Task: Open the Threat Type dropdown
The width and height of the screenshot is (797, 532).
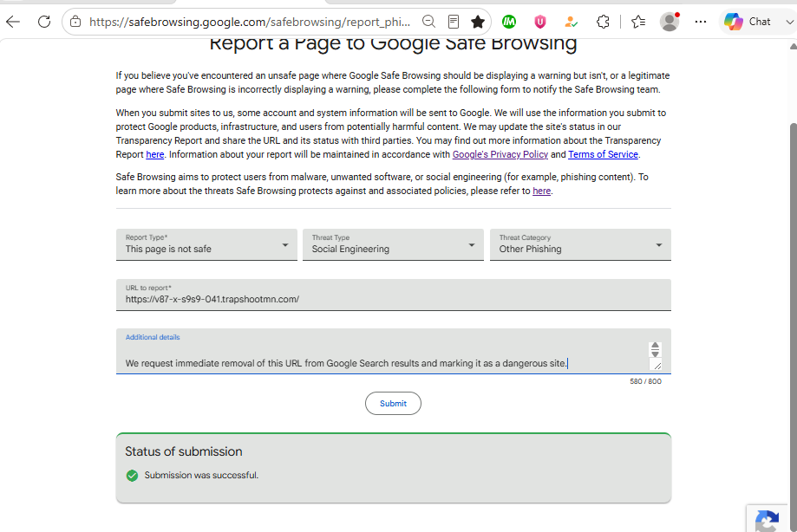Action: pyautogui.click(x=393, y=244)
